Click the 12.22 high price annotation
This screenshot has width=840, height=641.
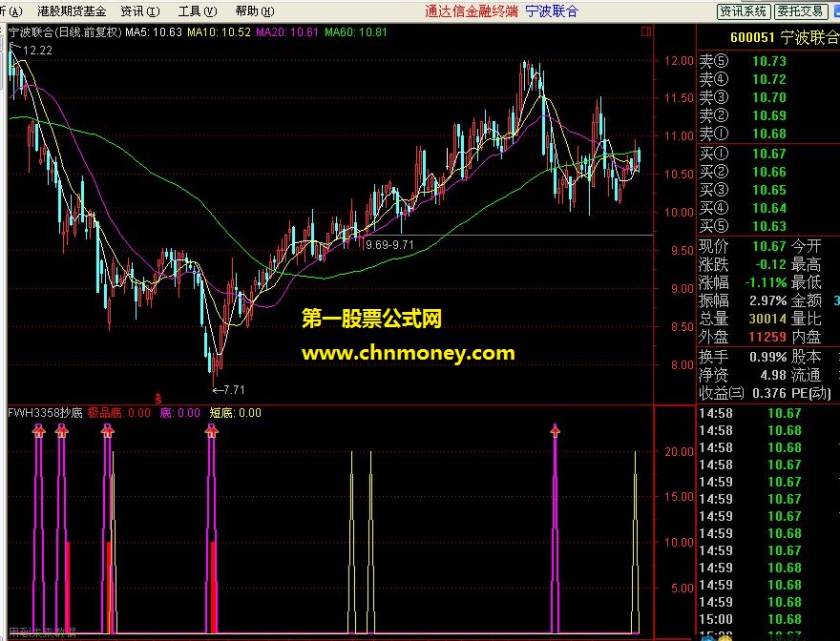pos(37,51)
